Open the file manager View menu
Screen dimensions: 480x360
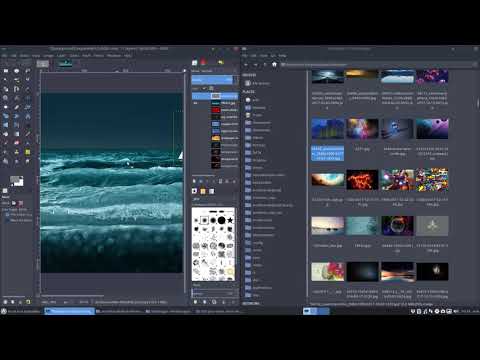pyautogui.click(x=264, y=56)
